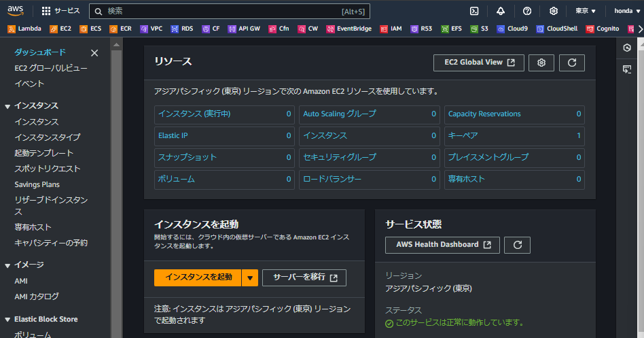The height and width of the screenshot is (338, 644).
Task: Go to the AWS logo home
Action: pos(15,11)
